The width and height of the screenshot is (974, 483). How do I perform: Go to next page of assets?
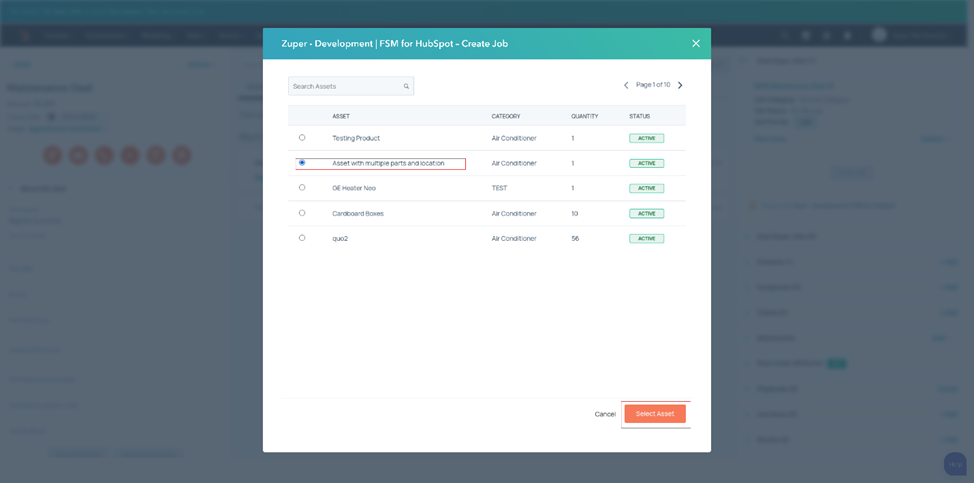click(x=680, y=85)
